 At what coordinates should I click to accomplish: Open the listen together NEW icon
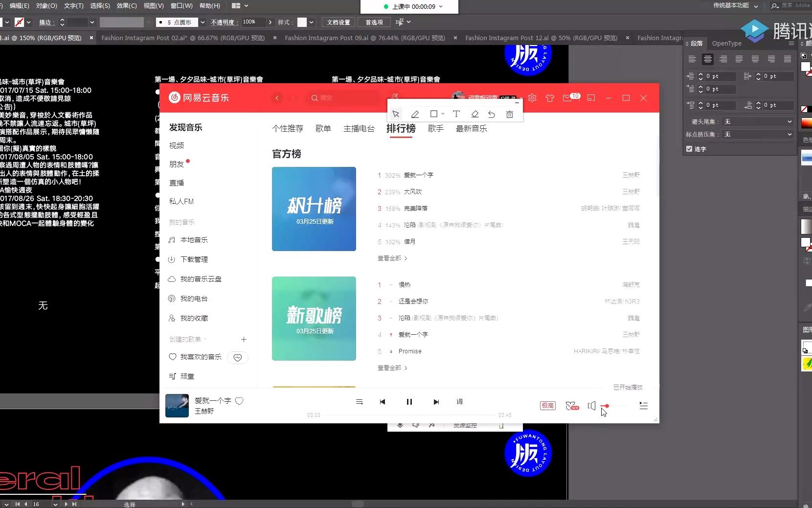tap(572, 406)
